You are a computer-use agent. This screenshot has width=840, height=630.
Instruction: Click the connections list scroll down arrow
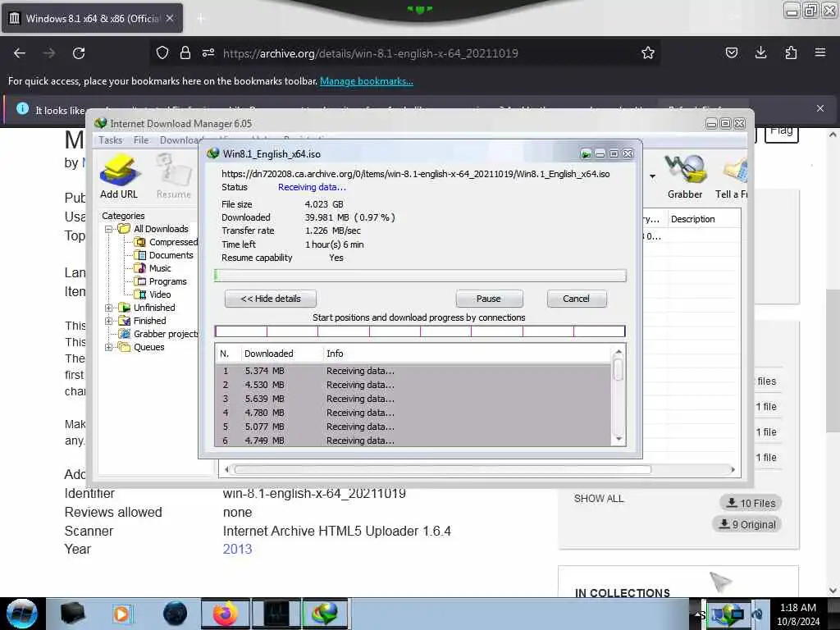click(x=619, y=440)
